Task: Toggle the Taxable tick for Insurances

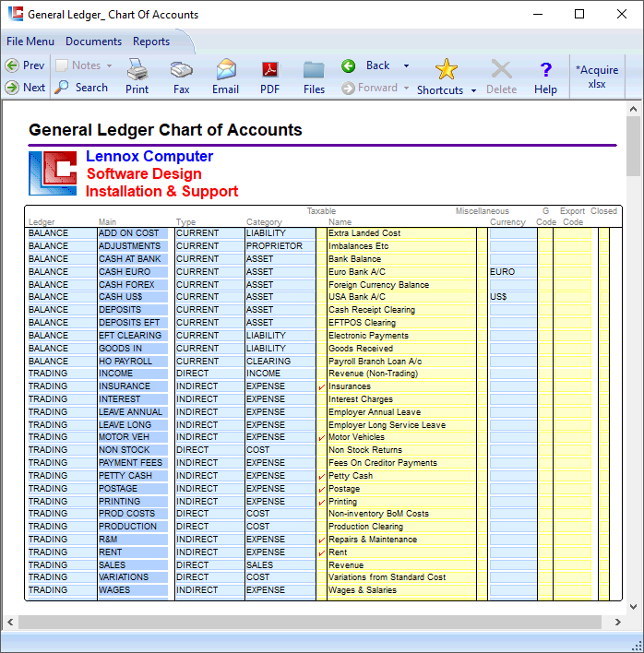Action: coord(321,387)
